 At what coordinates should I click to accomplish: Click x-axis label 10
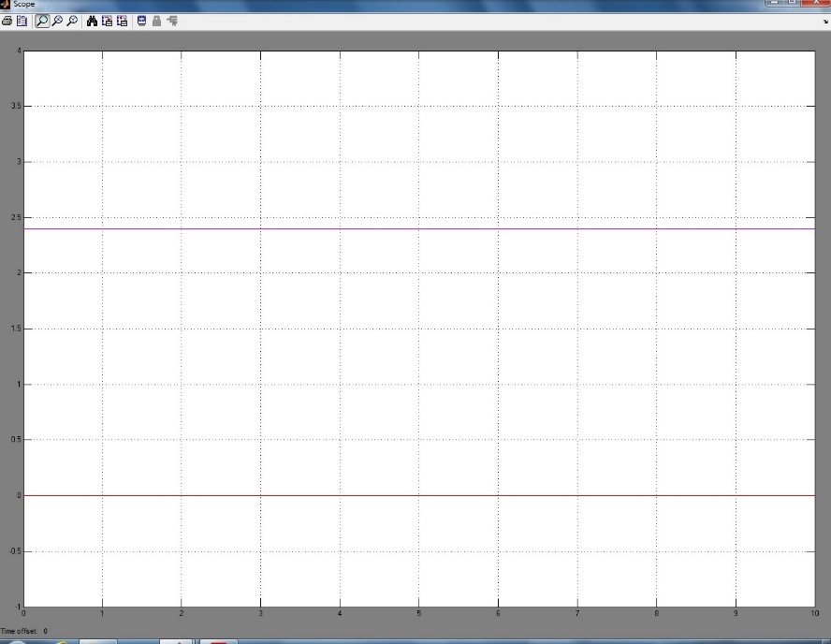coord(814,613)
